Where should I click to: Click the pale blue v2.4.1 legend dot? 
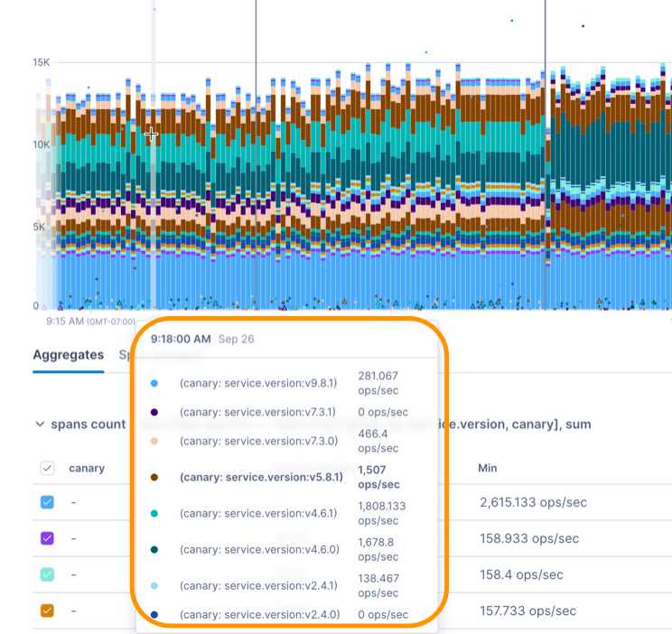pos(154,585)
